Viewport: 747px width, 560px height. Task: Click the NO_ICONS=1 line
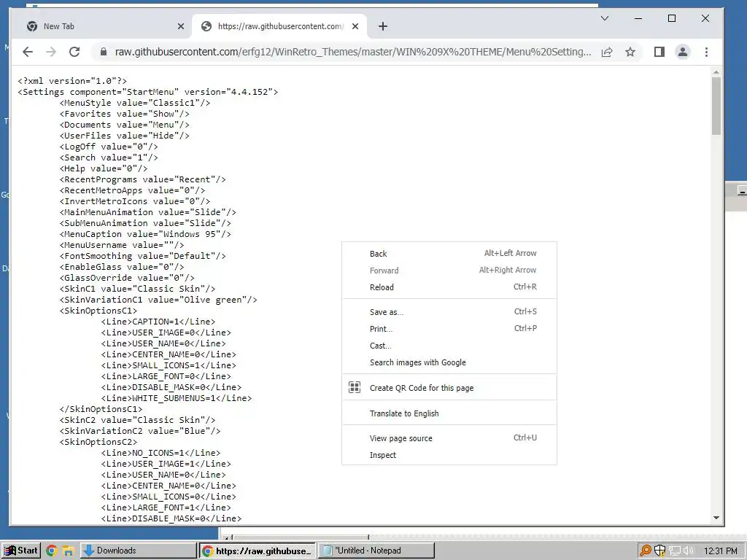161,453
